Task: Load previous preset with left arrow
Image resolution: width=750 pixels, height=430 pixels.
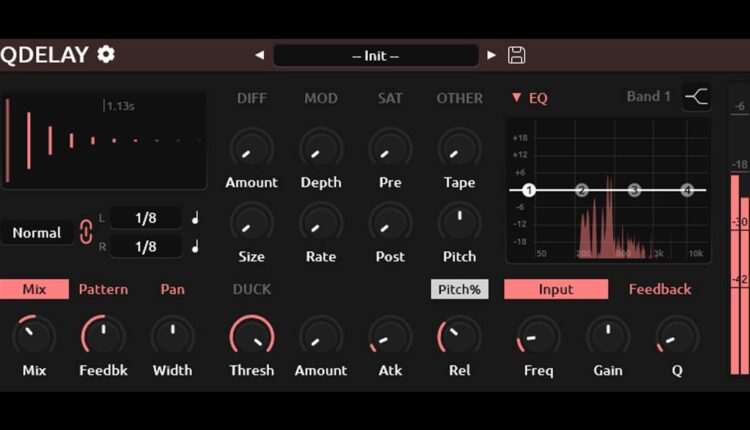Action: 260,55
